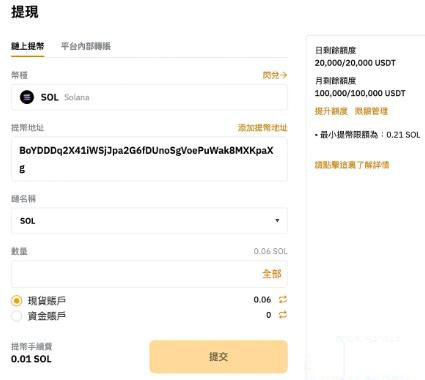Click 全部 to withdraw entire balance

coord(272,274)
